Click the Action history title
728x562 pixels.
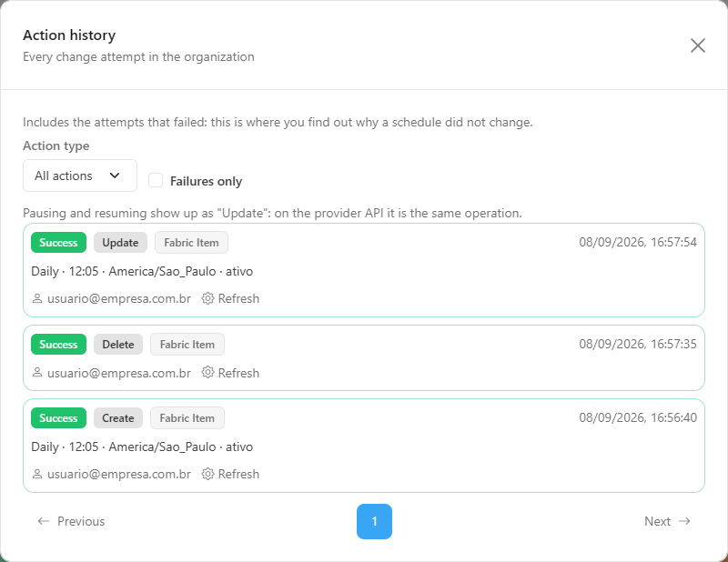tap(69, 35)
